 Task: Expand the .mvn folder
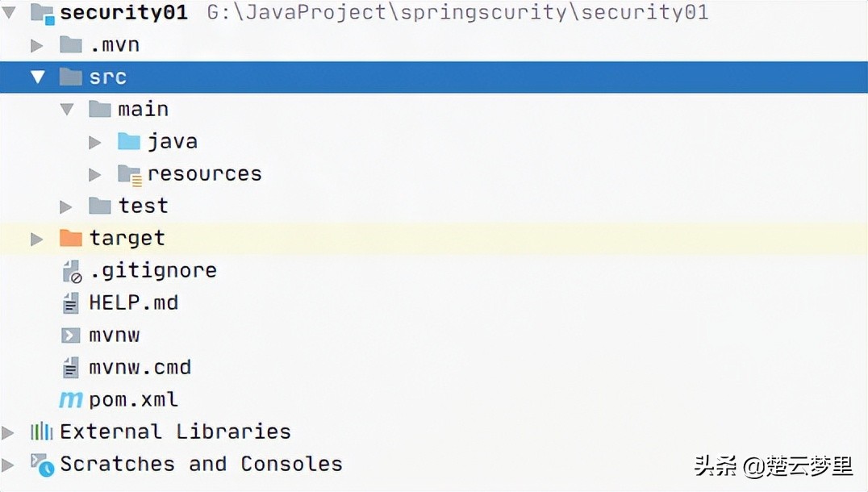(37, 44)
